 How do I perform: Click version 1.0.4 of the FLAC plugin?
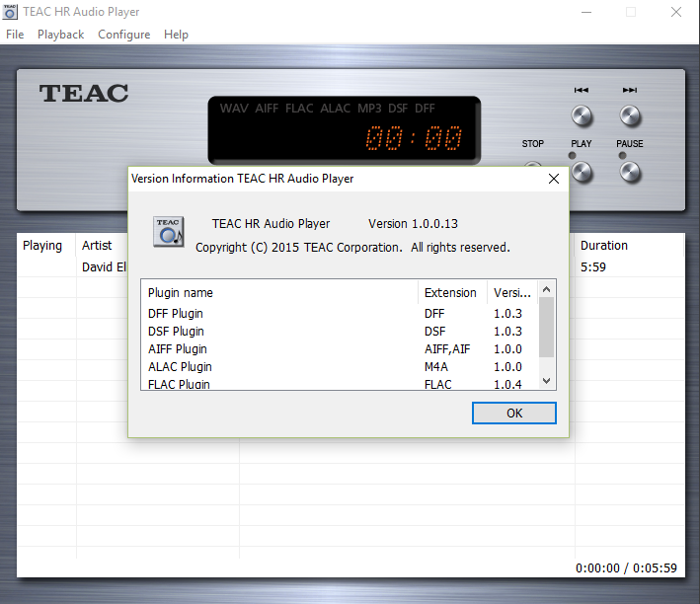click(507, 384)
